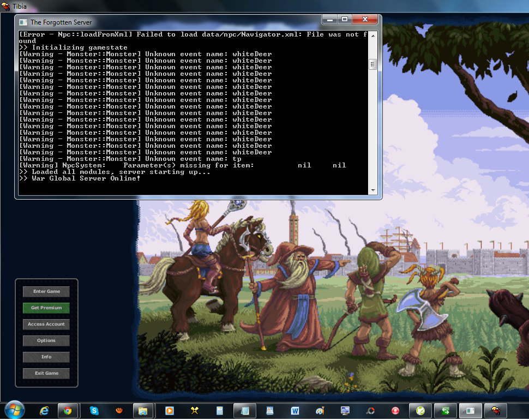
Task: Click The Forgotten Server title bar icon
Action: pyautogui.click(x=23, y=22)
